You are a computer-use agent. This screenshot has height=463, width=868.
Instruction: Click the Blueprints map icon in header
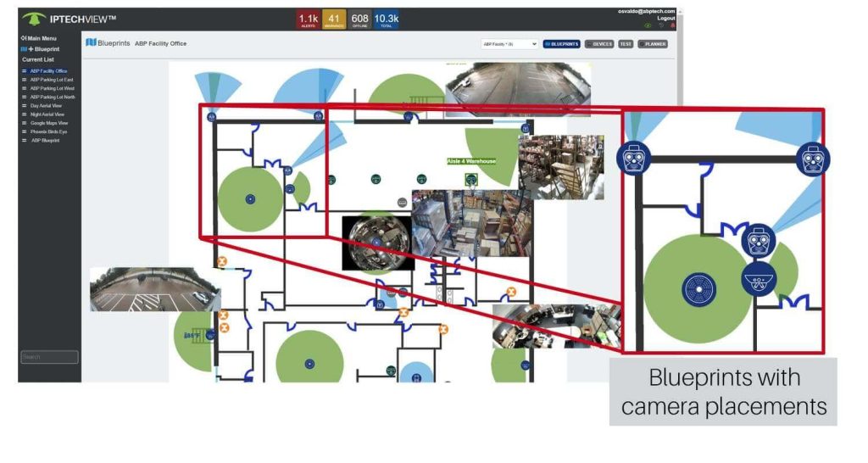coord(91,42)
